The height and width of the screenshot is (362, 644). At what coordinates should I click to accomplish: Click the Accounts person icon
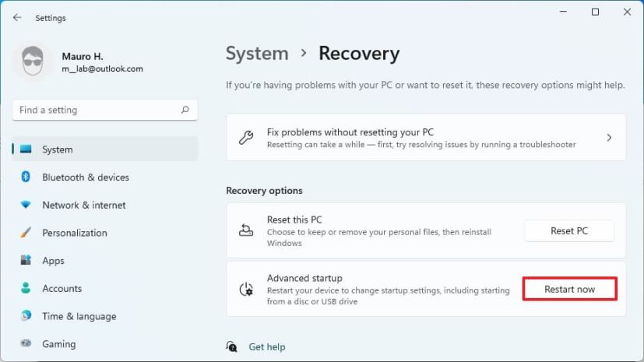click(26, 288)
